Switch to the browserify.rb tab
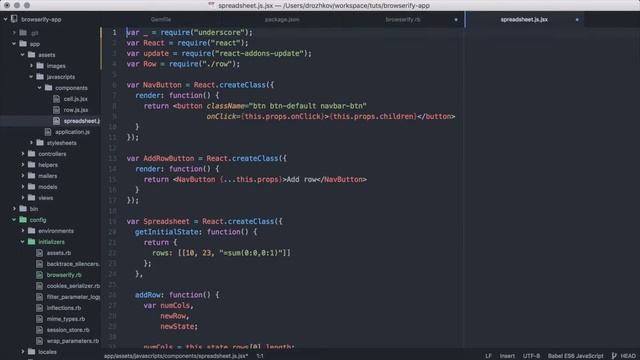This screenshot has height=360, width=640. pyautogui.click(x=403, y=20)
